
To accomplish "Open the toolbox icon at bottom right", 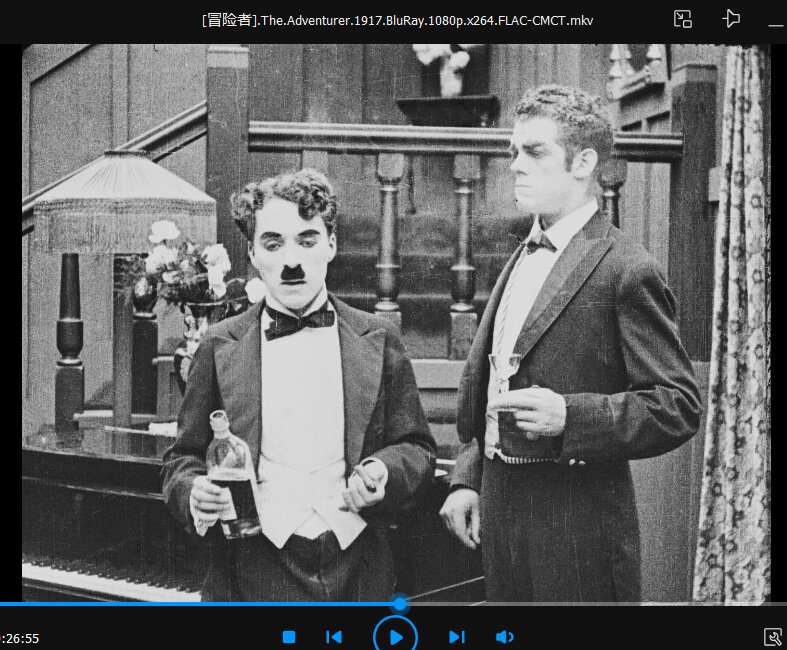I will point(772,637).
